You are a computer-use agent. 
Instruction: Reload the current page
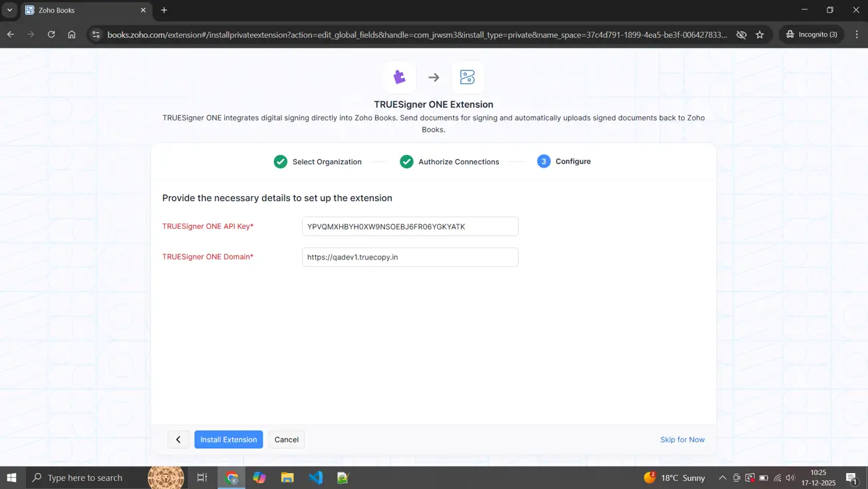[51, 35]
